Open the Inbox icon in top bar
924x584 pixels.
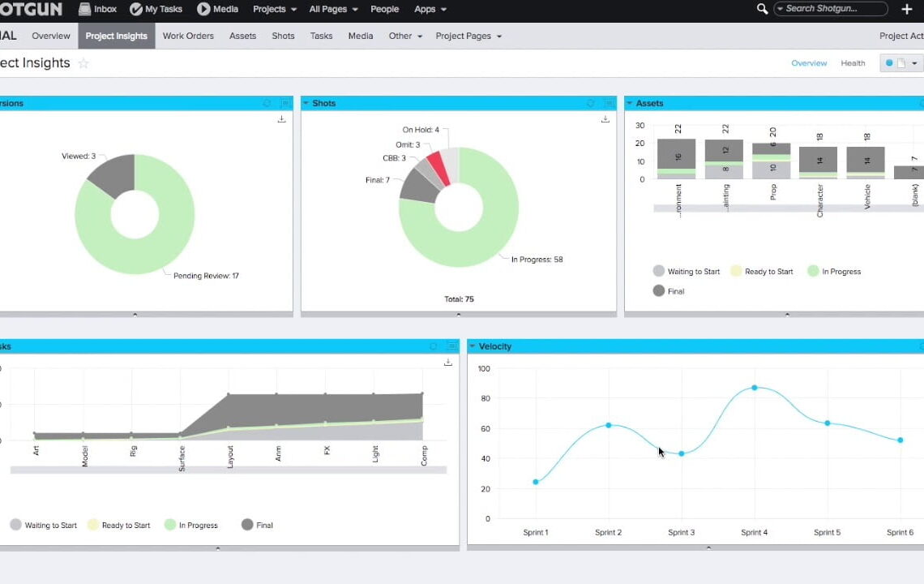click(85, 9)
